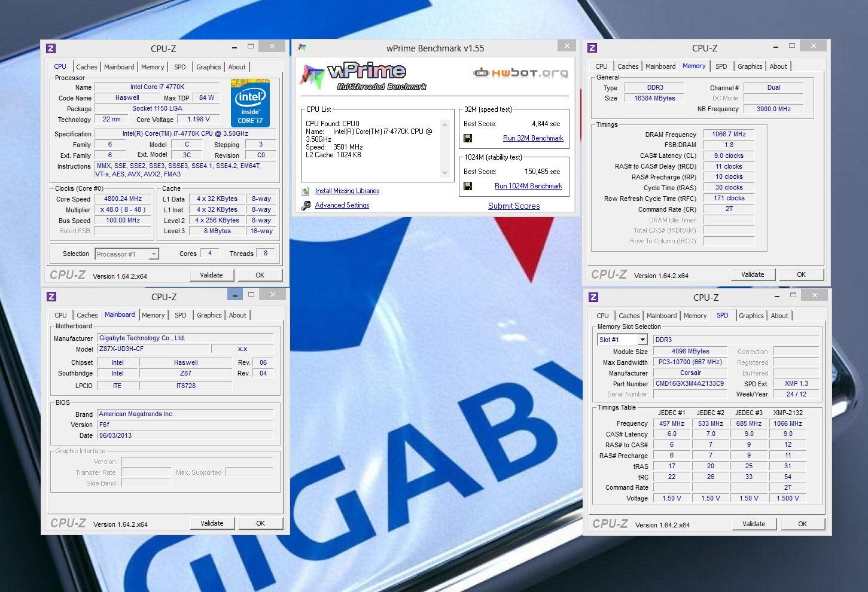The width and height of the screenshot is (868, 592).
Task: Open the Memory tab in the SPD window
Action: click(x=695, y=316)
